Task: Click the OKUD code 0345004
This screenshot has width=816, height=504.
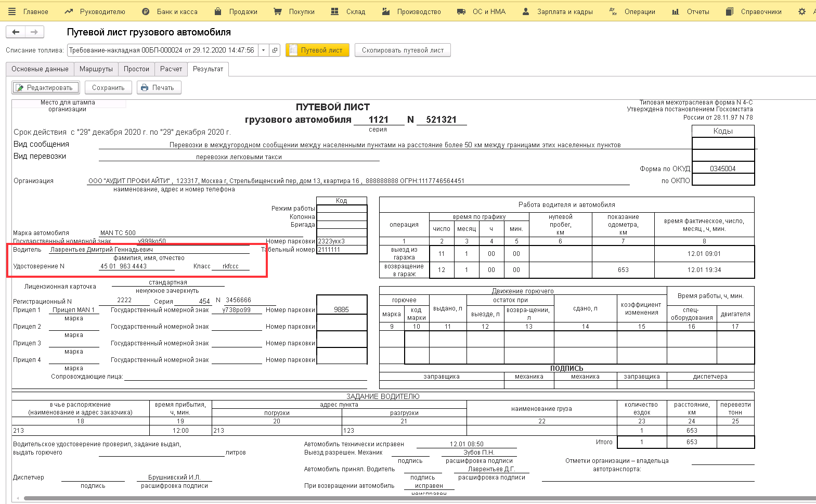Action: [x=723, y=169]
